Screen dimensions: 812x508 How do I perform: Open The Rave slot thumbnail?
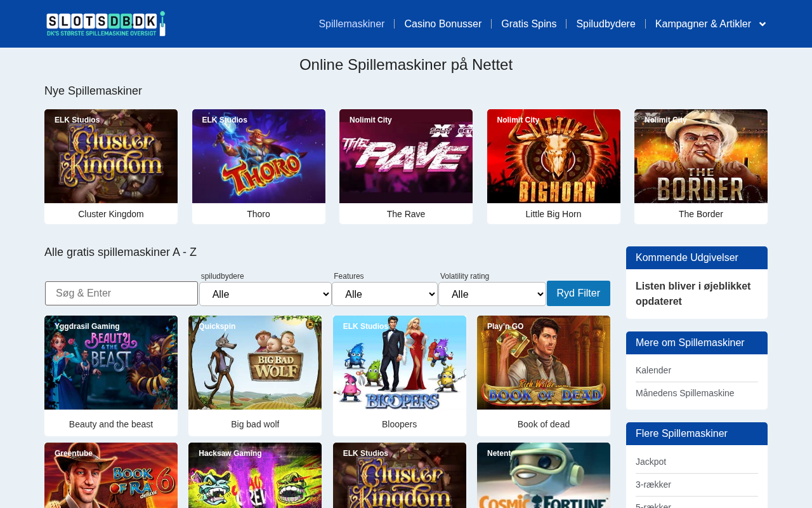pyautogui.click(x=406, y=156)
